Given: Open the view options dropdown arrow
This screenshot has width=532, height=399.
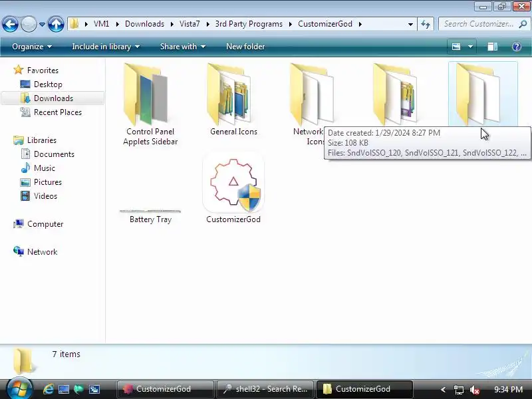Looking at the screenshot, I should click(x=471, y=47).
